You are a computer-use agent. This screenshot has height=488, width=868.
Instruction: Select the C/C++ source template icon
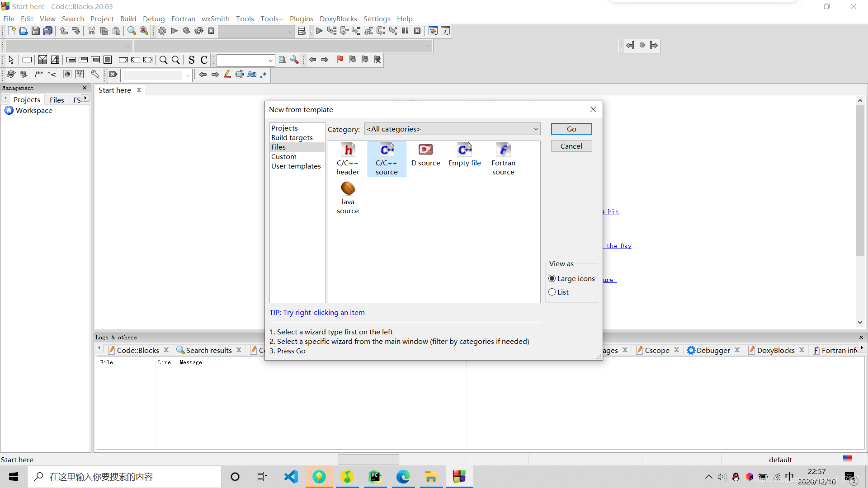pos(387,159)
